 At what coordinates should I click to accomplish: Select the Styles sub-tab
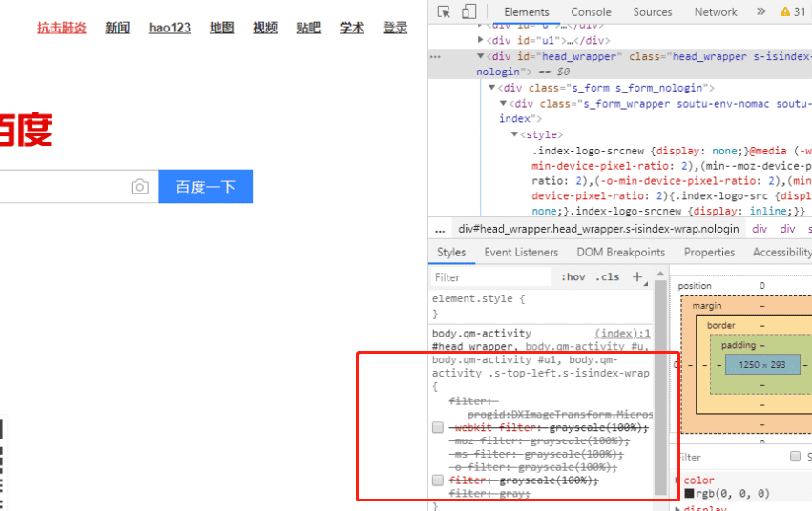point(451,252)
